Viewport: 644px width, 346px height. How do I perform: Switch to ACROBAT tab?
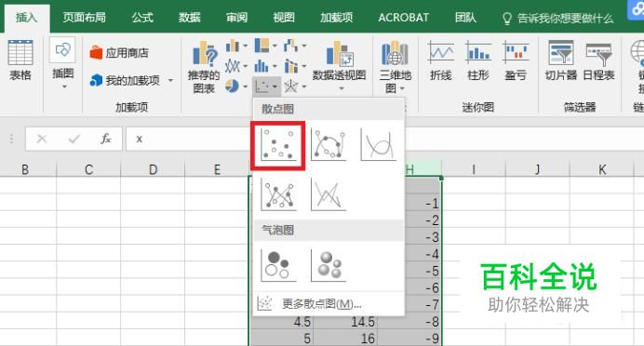pos(404,18)
